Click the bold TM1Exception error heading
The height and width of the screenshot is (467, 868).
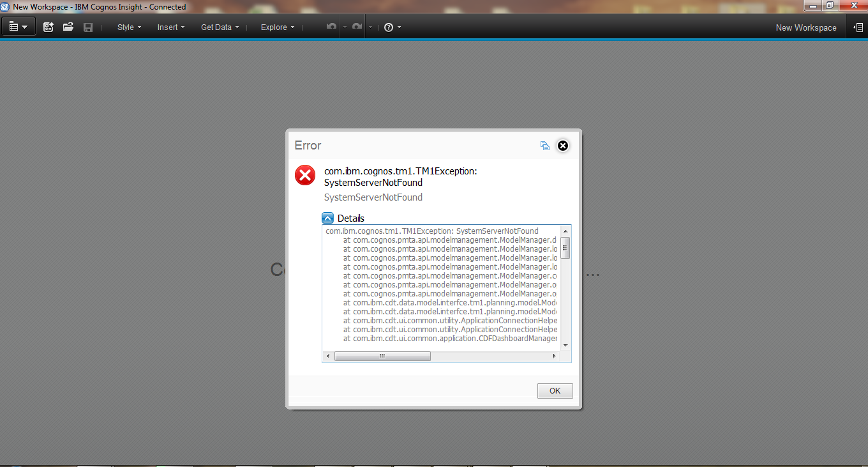click(401, 177)
